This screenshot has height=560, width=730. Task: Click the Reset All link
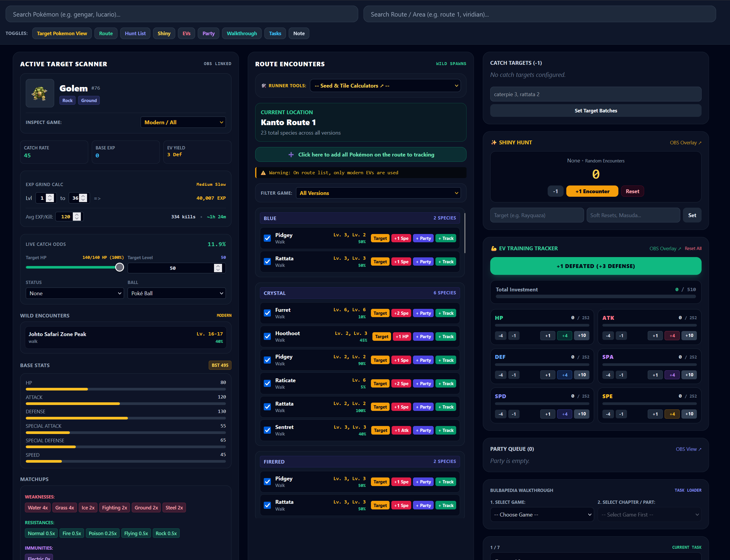pos(693,248)
